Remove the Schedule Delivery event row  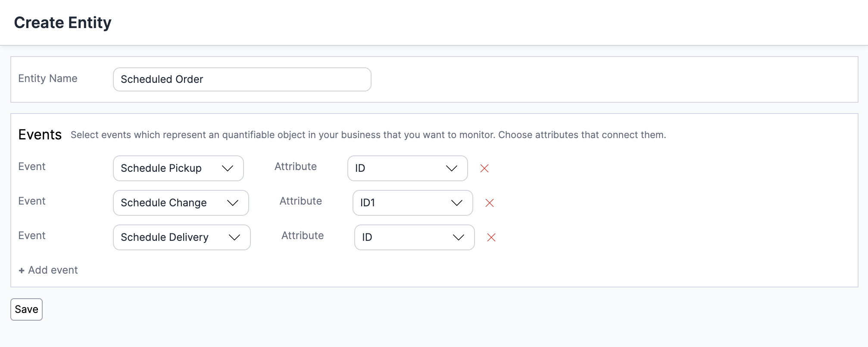(x=491, y=237)
